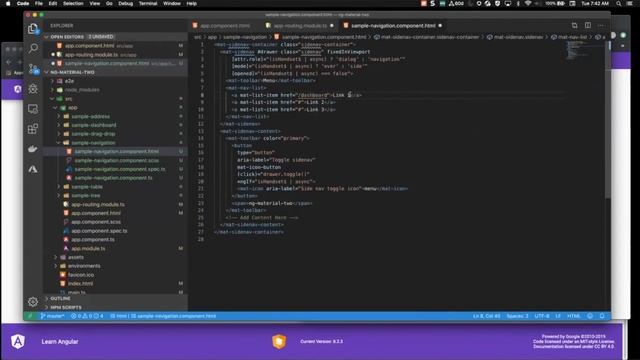Open the macOS Notification Center icon
The width and height of the screenshot is (640, 360).
coord(629,3)
